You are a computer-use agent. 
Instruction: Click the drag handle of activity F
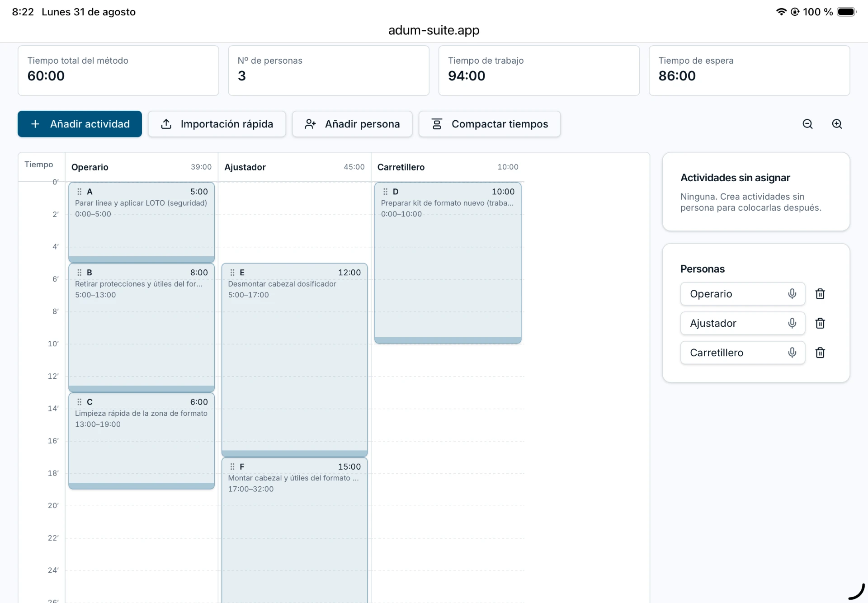(232, 466)
